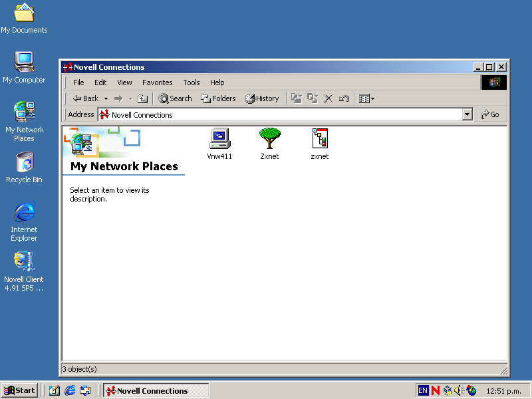Select the Zxnet tree icon
532x399 pixels.
pos(270,138)
